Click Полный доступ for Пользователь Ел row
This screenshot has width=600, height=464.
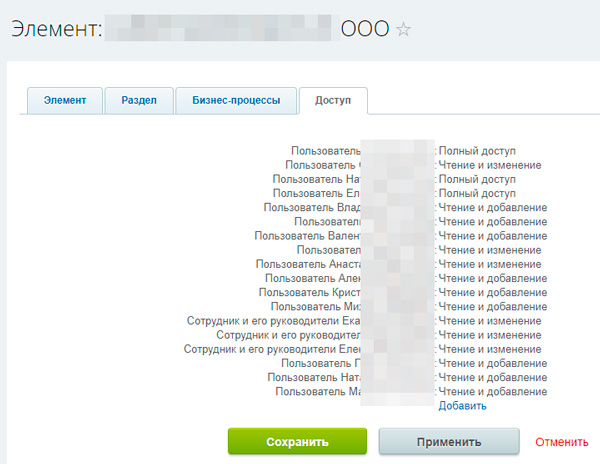[477, 193]
